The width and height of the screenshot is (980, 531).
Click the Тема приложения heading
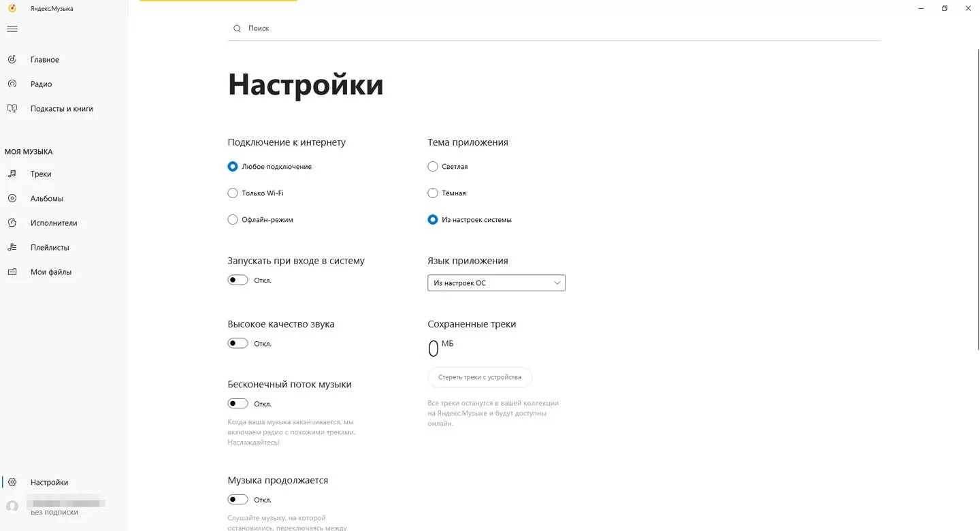click(x=468, y=142)
